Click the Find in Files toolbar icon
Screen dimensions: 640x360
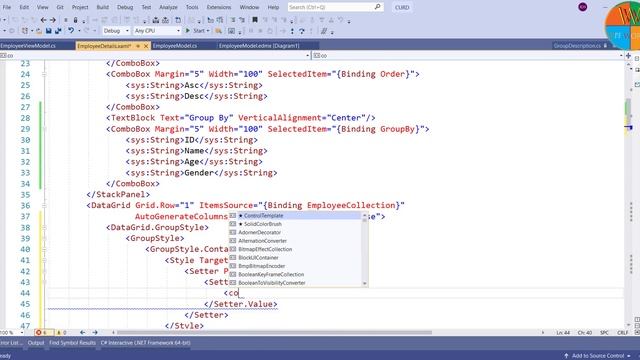point(219,31)
